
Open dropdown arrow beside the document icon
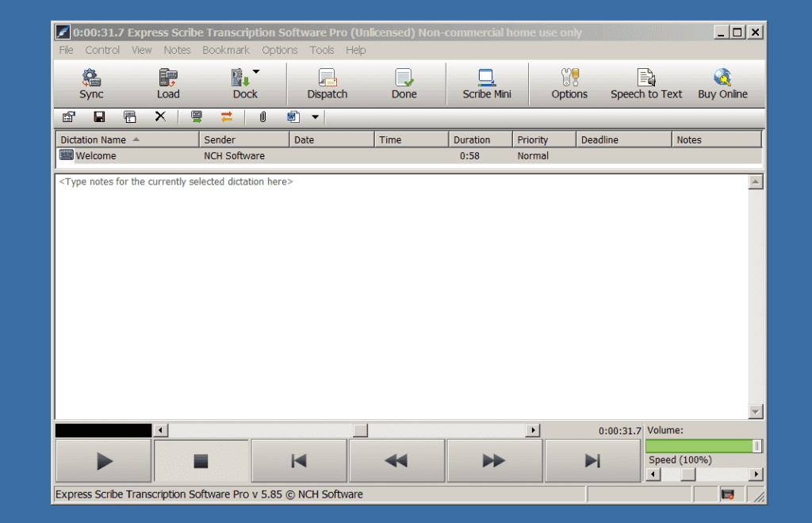tap(315, 117)
